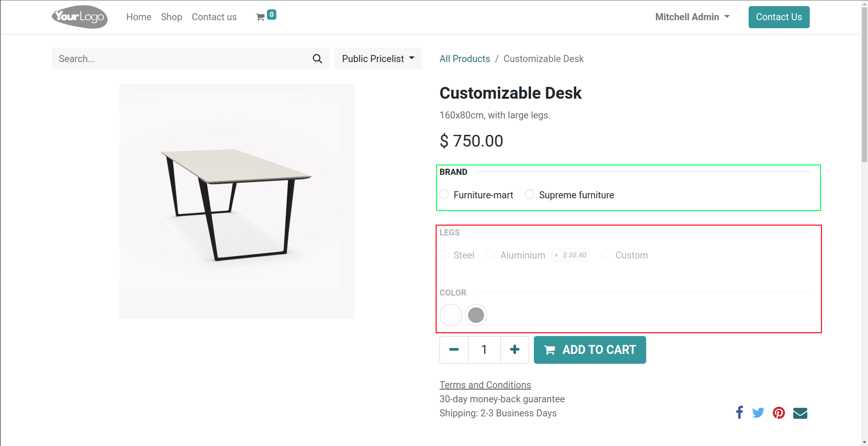Open the Shop menu item
The height and width of the screenshot is (446, 868).
point(171,17)
